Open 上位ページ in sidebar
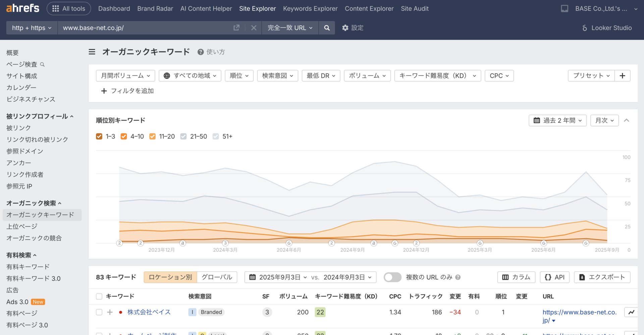 [22, 226]
